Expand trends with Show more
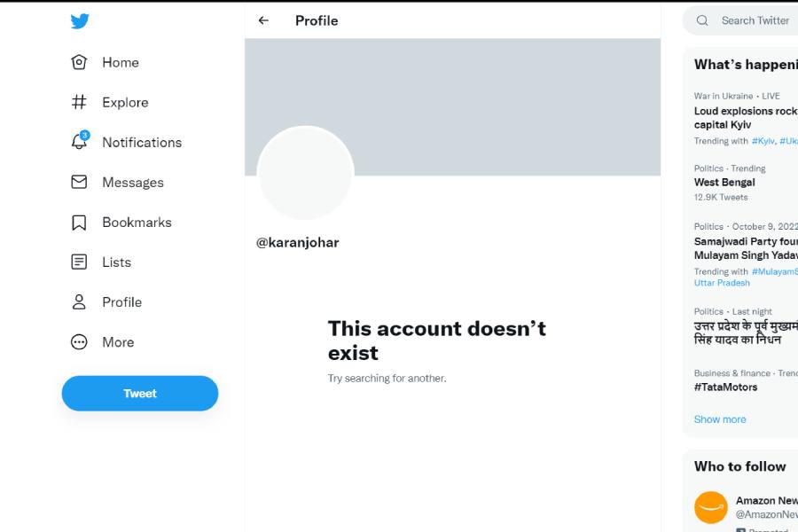This screenshot has height=532, width=798. coord(720,419)
